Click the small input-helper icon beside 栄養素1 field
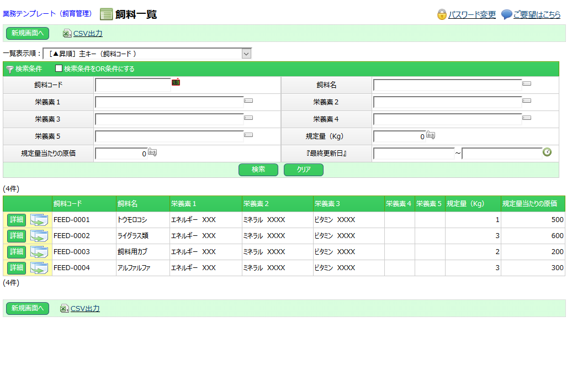 tap(248, 101)
